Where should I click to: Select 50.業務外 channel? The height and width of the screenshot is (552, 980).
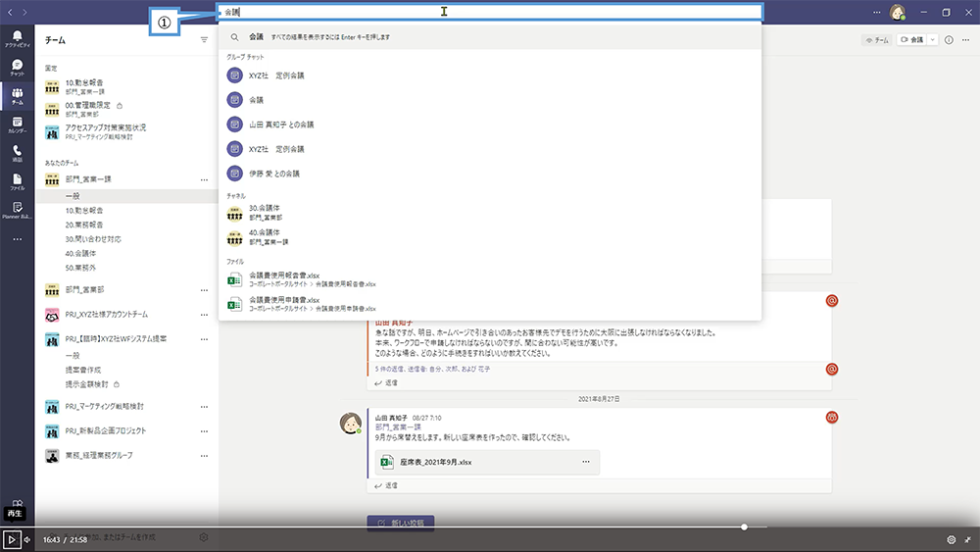click(80, 268)
